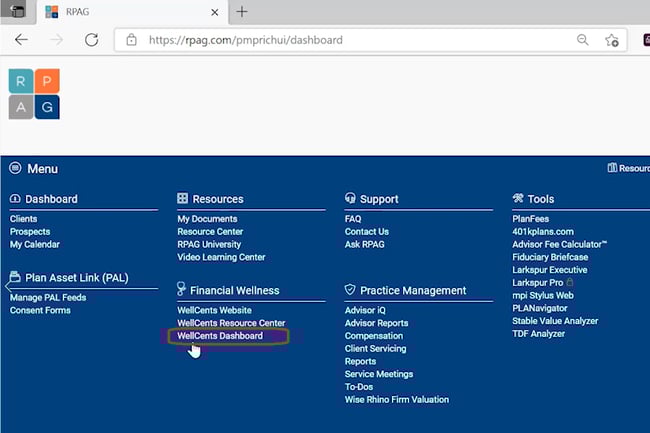Screen dimensions: 650x433
Task: Open Advisor iQ
Action: point(365,310)
